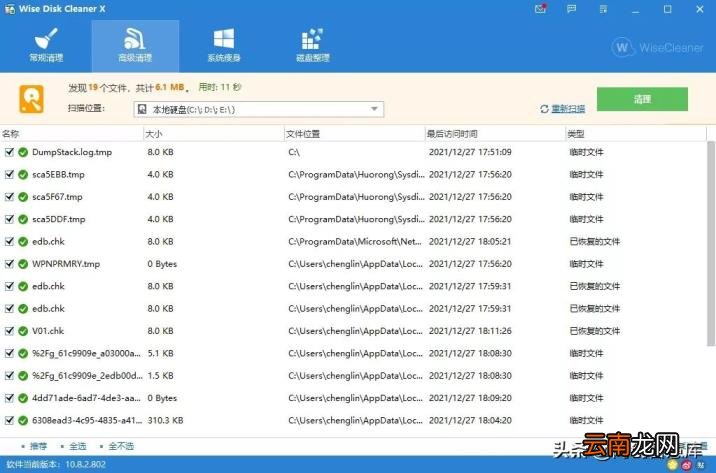Toggle checkbox for 6308ead3-4c95 file

(x=9, y=420)
